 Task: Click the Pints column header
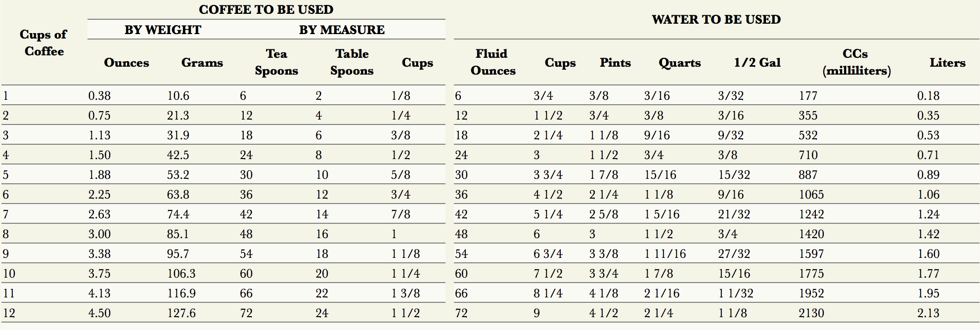615,63
